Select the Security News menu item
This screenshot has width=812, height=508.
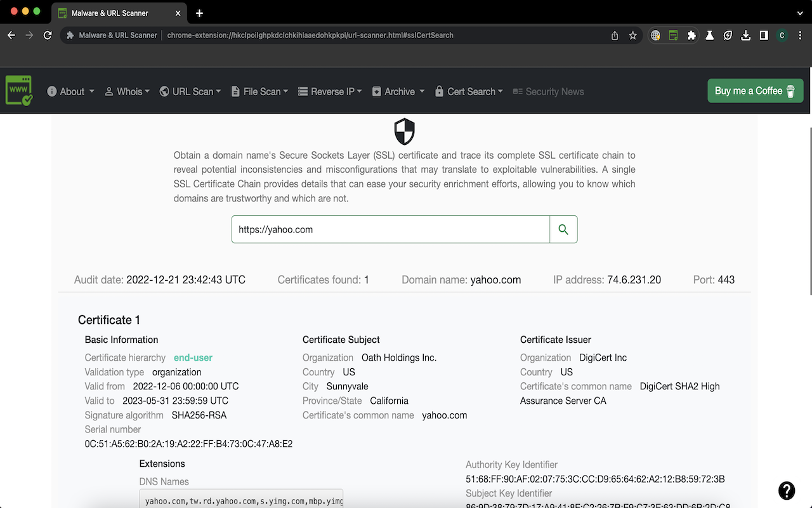(554, 91)
